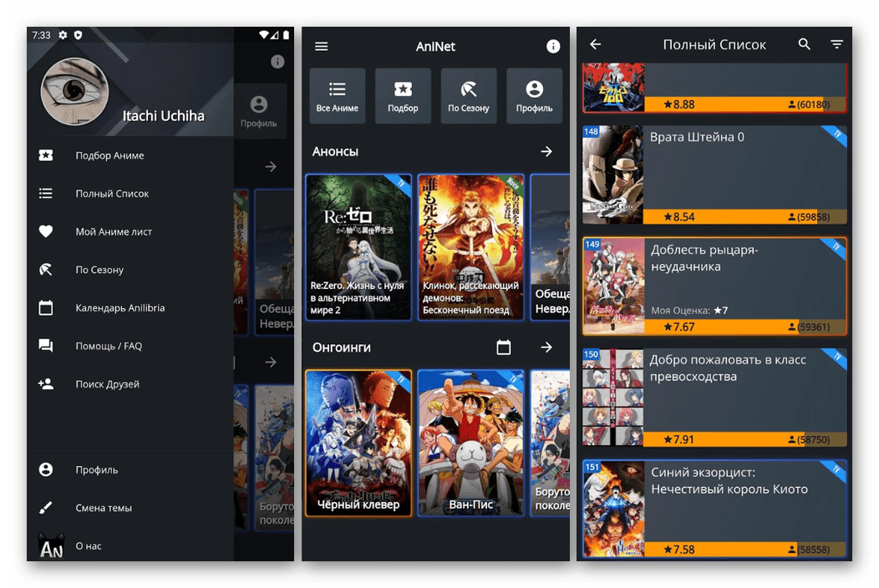Expand the Онгоинги list with arrow
The height and width of the screenshot is (588, 879).
tap(546, 347)
